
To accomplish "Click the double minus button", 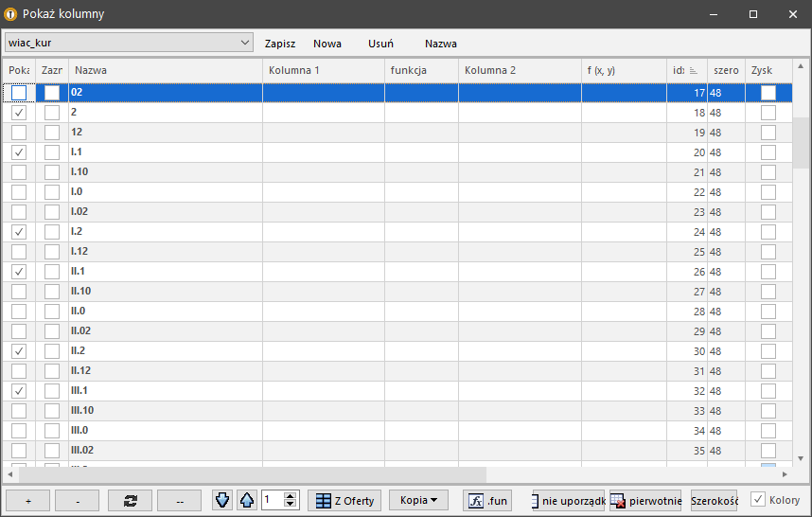I will (x=179, y=501).
